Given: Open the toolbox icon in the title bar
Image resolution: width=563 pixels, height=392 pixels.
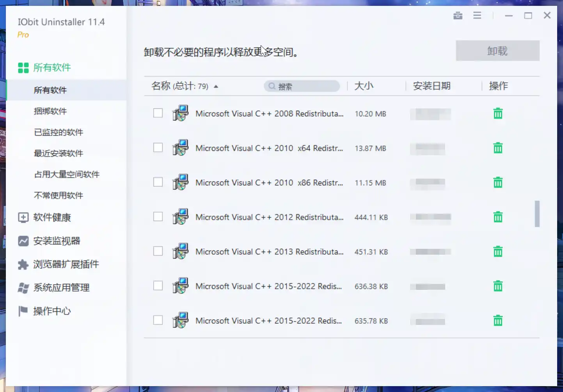Looking at the screenshot, I should tap(458, 16).
